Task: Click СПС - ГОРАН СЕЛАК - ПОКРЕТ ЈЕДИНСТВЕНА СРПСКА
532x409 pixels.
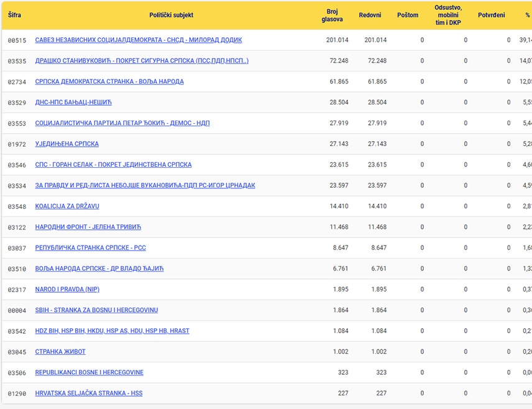Action: coord(113,165)
